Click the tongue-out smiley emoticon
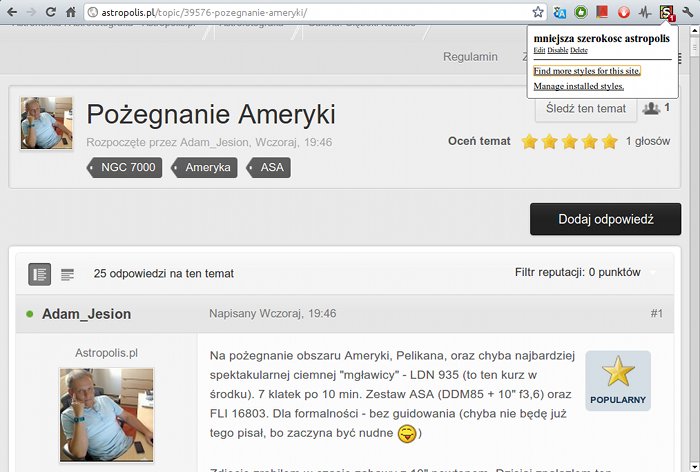Viewport: 700px width, 472px height. point(407,433)
